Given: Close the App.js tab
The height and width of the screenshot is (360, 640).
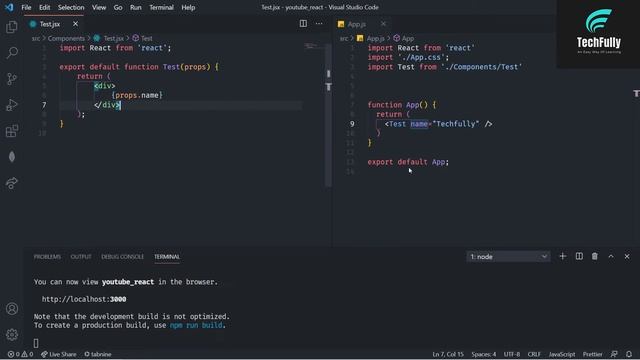Looking at the screenshot, I should coord(383,24).
